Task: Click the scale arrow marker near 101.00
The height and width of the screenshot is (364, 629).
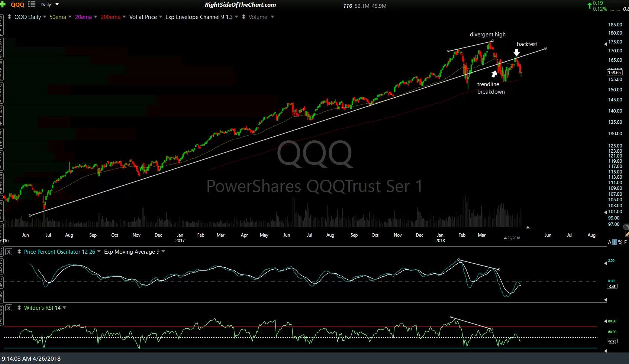Action: [x=605, y=212]
